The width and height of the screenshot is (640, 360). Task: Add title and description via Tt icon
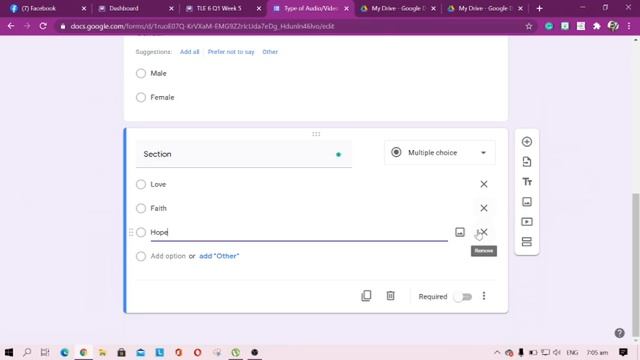pyautogui.click(x=527, y=182)
